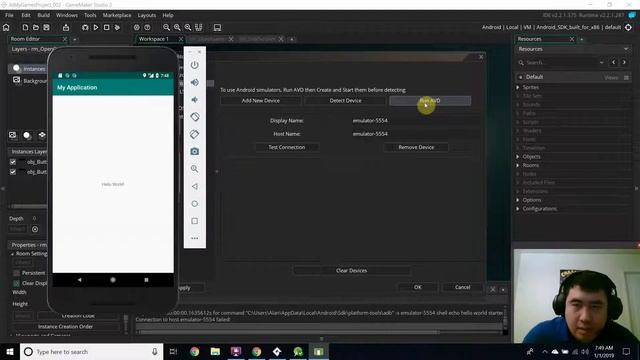Start the debugger bug icon
The image size is (640, 360).
[85, 27]
